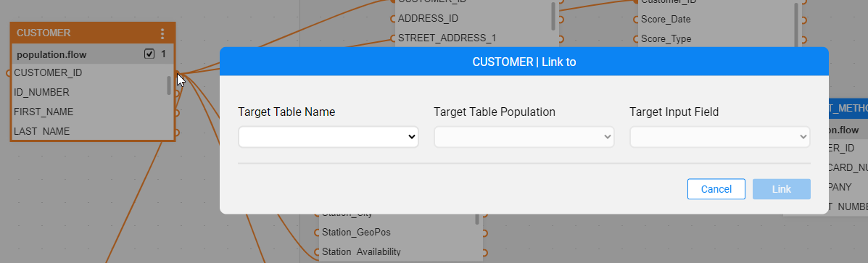This screenshot has width=868, height=263.
Task: Click the FIRST_NAME output connector port
Action: [177, 113]
